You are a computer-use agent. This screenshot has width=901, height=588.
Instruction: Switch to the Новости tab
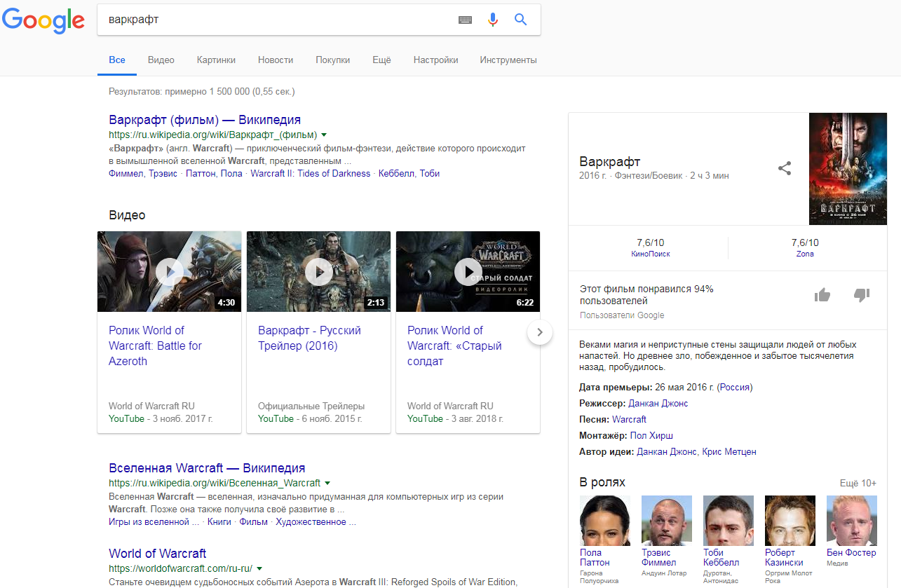tap(276, 60)
